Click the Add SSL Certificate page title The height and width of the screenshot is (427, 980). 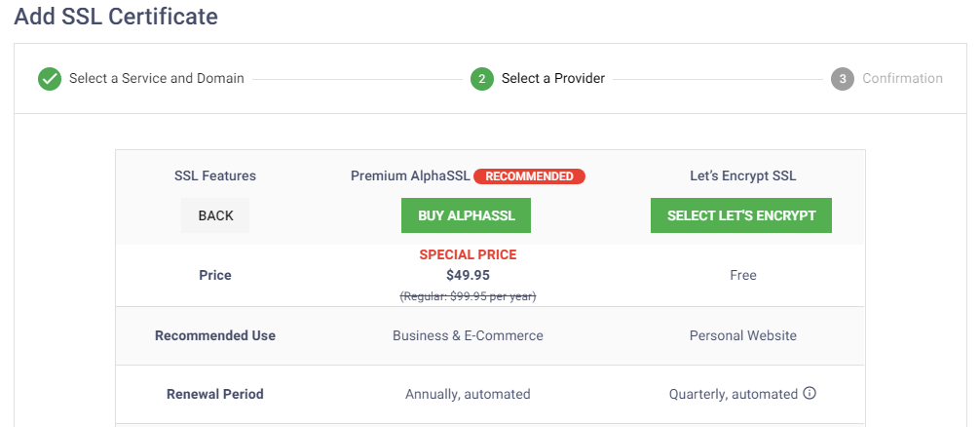coord(116,17)
